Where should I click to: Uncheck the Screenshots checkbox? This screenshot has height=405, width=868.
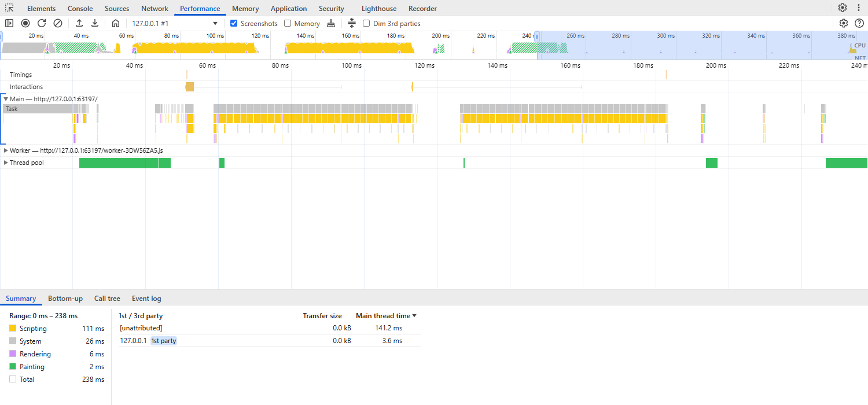click(x=234, y=23)
